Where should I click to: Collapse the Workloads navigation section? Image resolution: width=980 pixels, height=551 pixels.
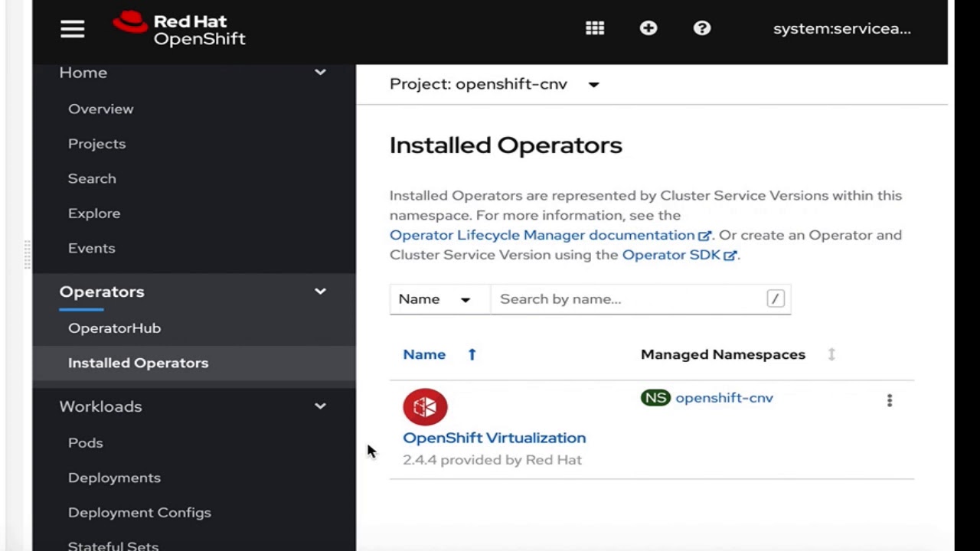[x=320, y=406]
